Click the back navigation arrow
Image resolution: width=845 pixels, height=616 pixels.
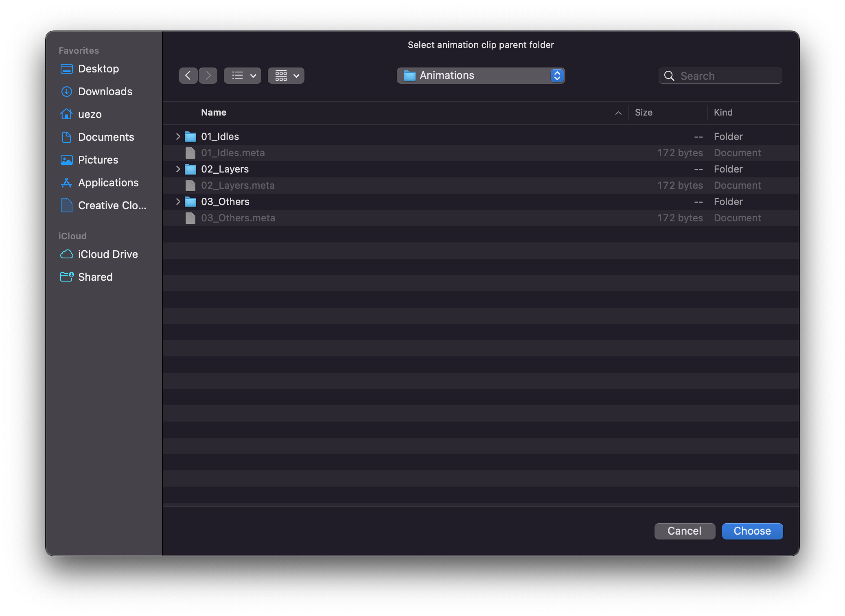[x=188, y=76]
